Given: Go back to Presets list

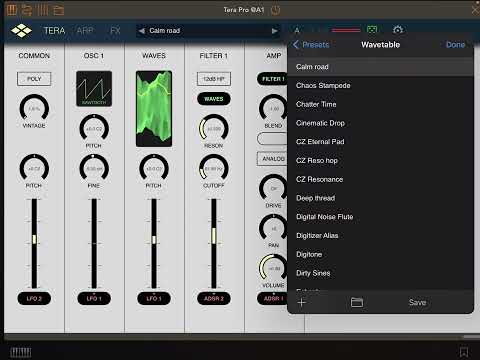Looking at the screenshot, I should point(311,44).
